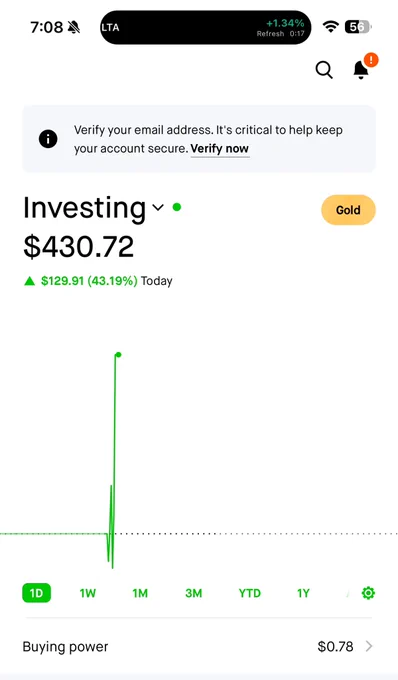Image resolution: width=398 pixels, height=680 pixels.
Task: Select the 1D chart range
Action: coord(36,593)
